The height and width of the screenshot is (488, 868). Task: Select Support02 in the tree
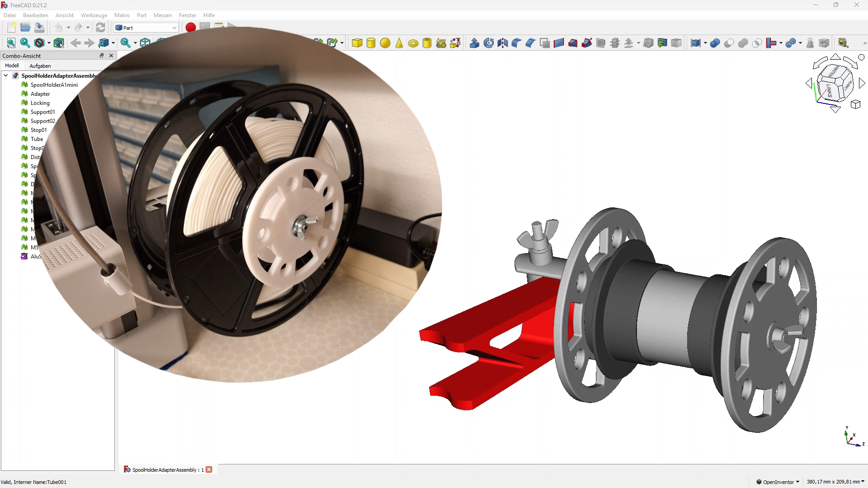42,121
